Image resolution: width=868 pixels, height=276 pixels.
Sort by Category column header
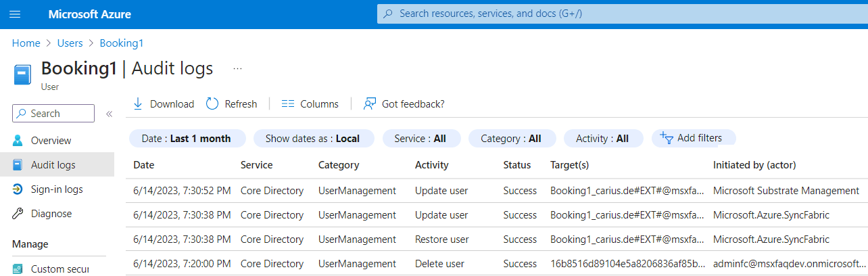pos(339,164)
